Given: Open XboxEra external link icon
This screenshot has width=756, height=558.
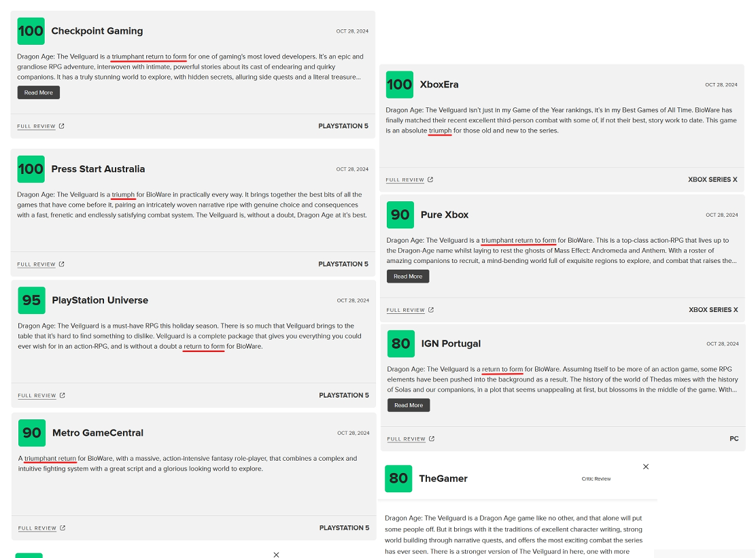Looking at the screenshot, I should (430, 179).
